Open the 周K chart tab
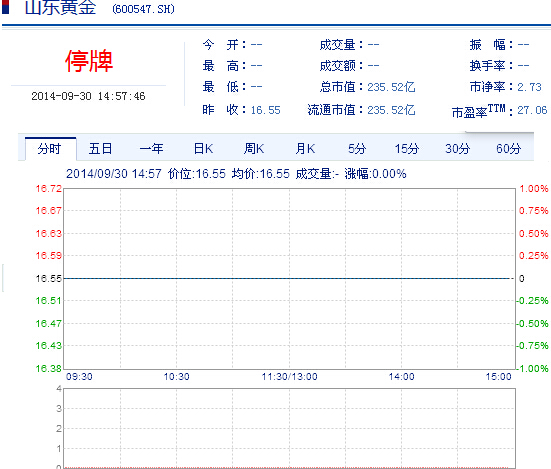Viewport: 551px width, 469px height. [x=254, y=149]
